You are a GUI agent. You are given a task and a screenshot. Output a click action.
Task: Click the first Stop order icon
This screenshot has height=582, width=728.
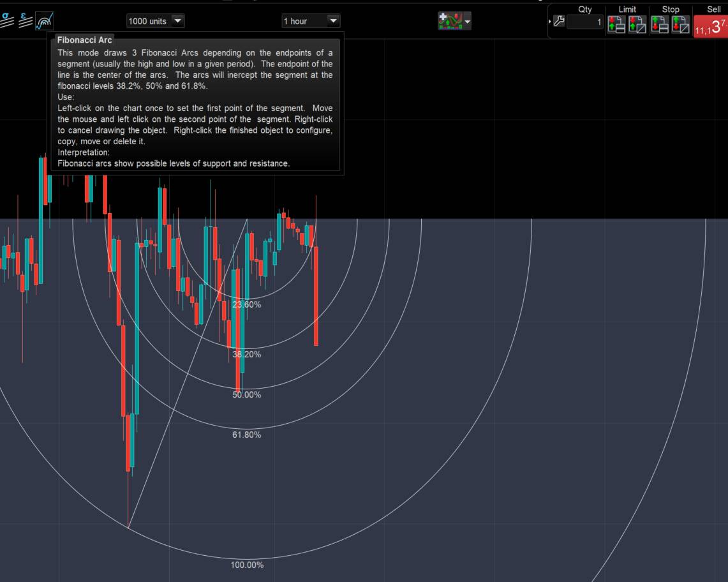tap(660, 25)
